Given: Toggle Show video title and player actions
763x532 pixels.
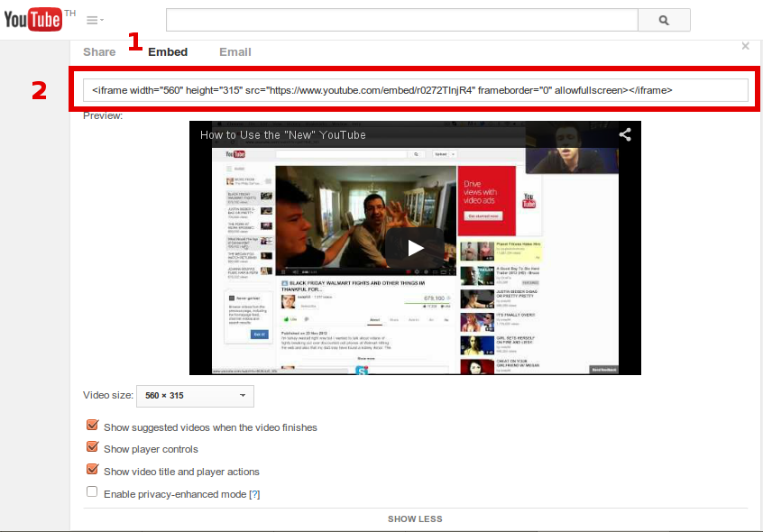Looking at the screenshot, I should 92,471.
